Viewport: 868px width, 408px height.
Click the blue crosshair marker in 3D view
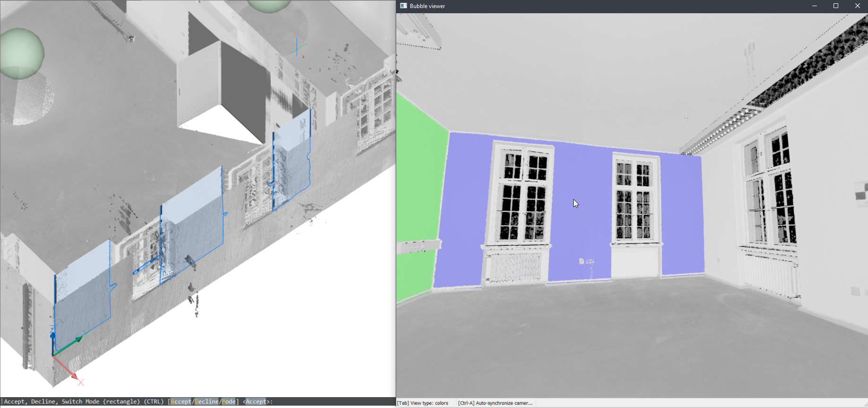[x=298, y=48]
